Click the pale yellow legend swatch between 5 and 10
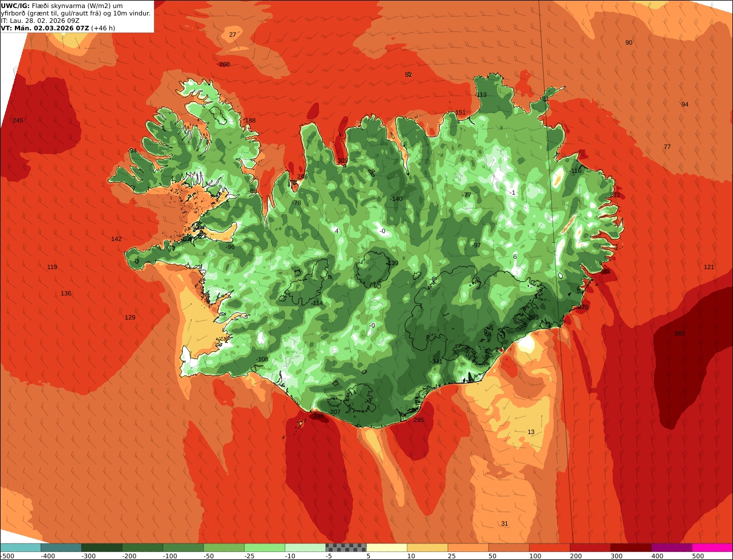 387,547
